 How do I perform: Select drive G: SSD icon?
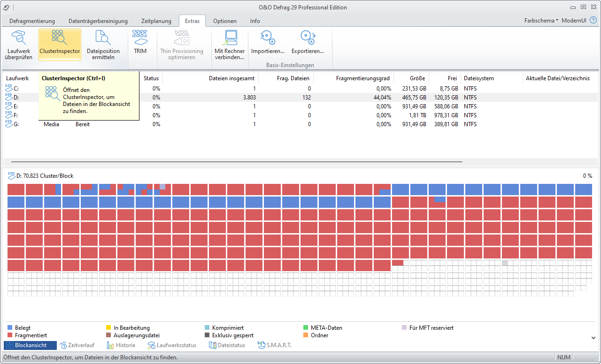coord(9,124)
